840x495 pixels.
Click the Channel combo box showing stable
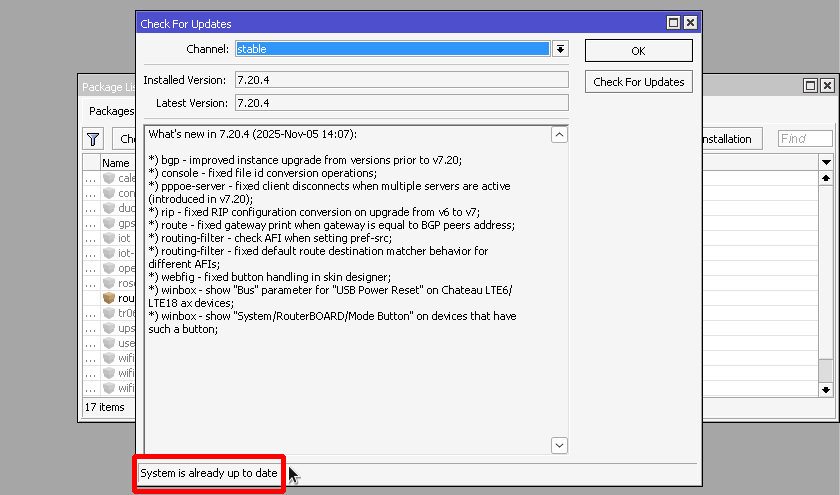(392, 49)
